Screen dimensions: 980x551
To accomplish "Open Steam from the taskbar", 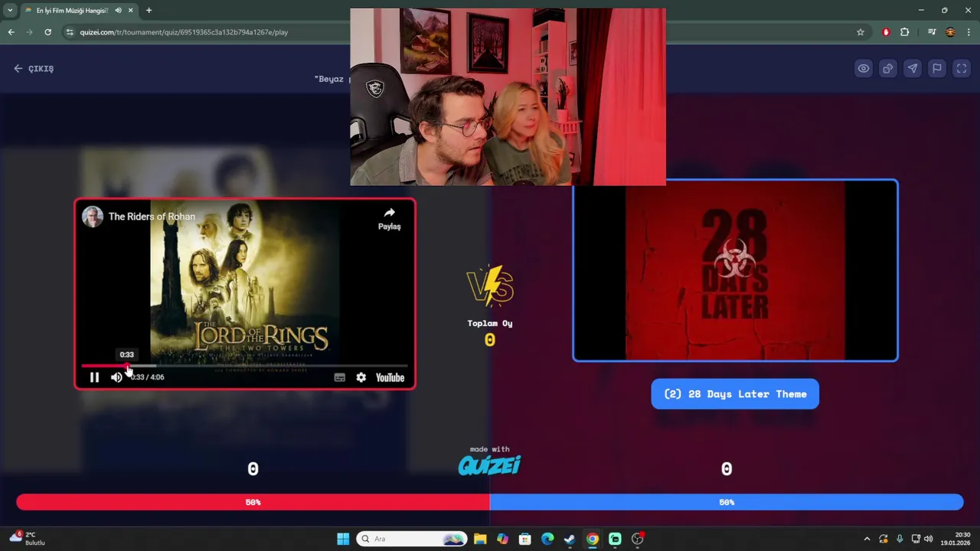I will tap(570, 539).
